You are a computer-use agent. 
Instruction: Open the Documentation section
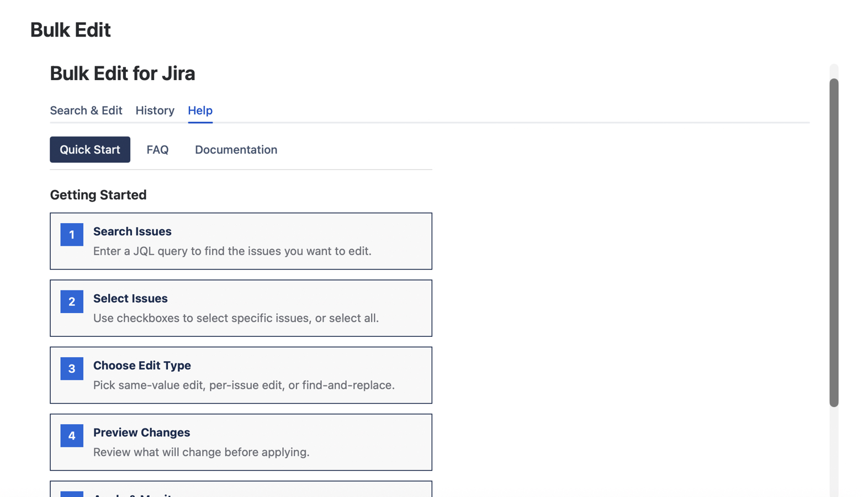pos(236,150)
